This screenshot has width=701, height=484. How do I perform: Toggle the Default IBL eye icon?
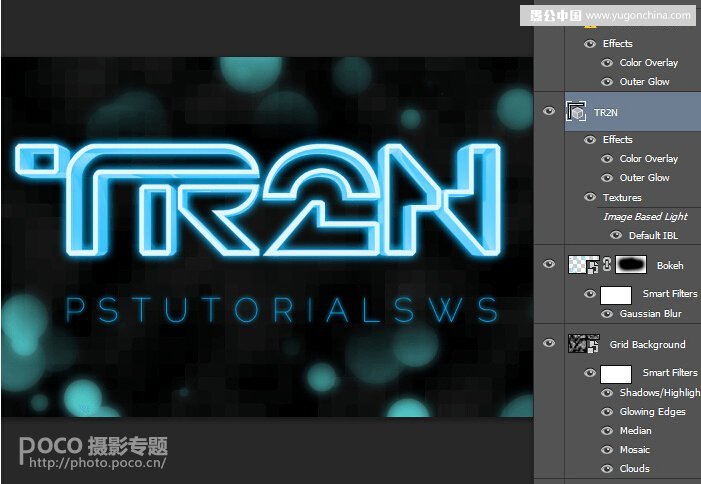tap(616, 235)
